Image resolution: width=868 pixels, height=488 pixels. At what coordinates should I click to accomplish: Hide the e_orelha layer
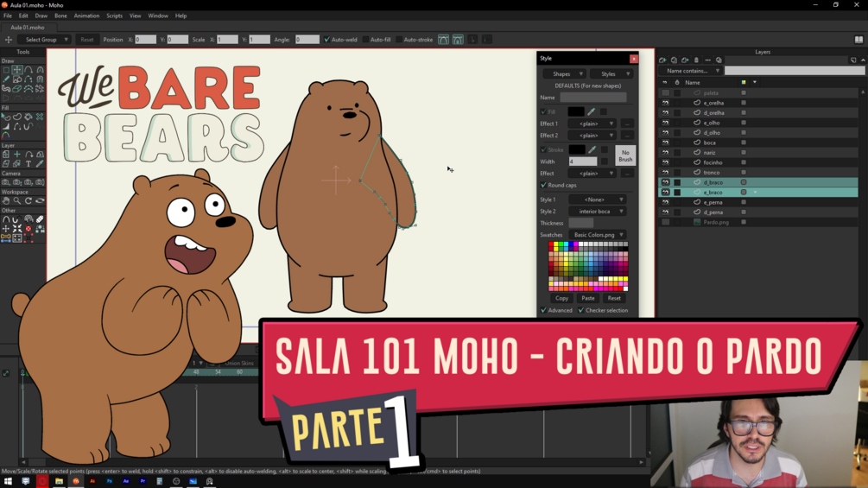[x=665, y=103]
